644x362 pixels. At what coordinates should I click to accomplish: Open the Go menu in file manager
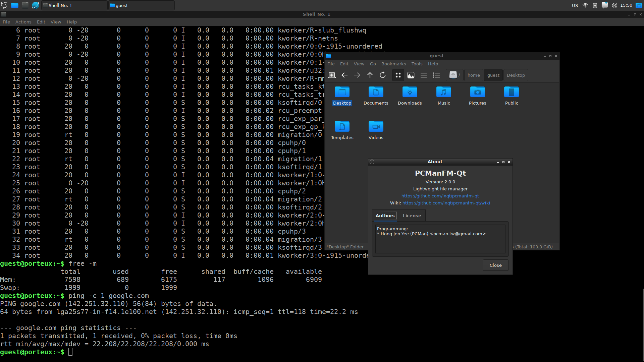[373, 64]
